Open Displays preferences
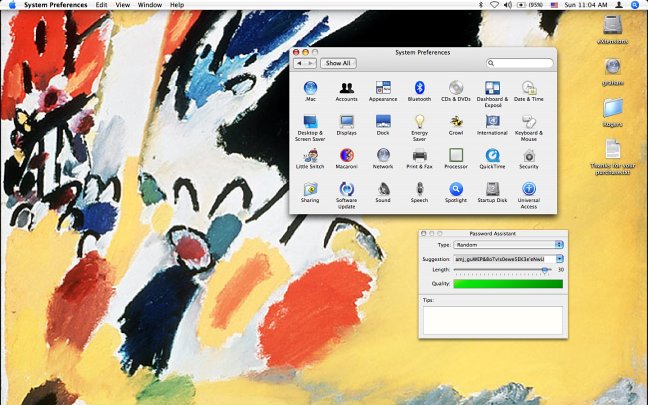648x405 pixels. point(346,125)
